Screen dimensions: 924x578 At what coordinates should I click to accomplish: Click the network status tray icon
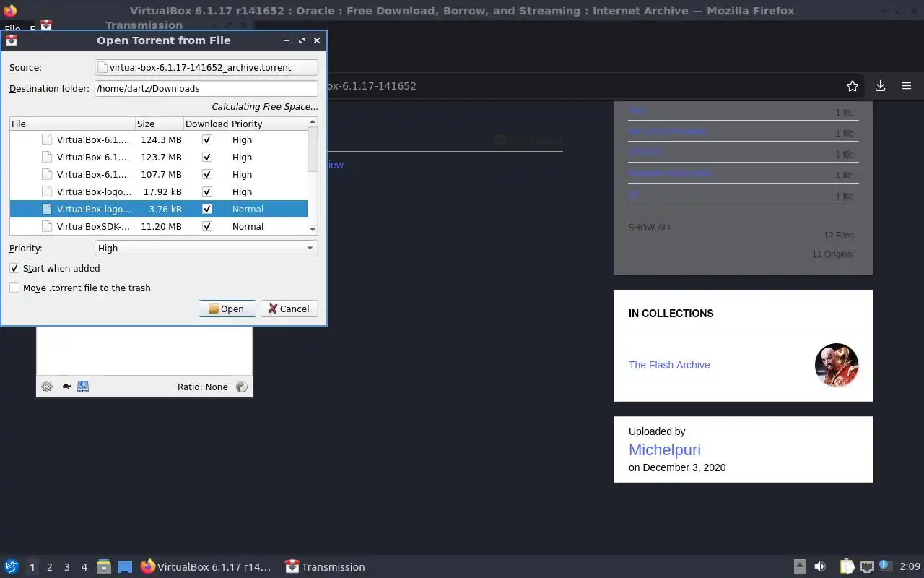(x=867, y=567)
